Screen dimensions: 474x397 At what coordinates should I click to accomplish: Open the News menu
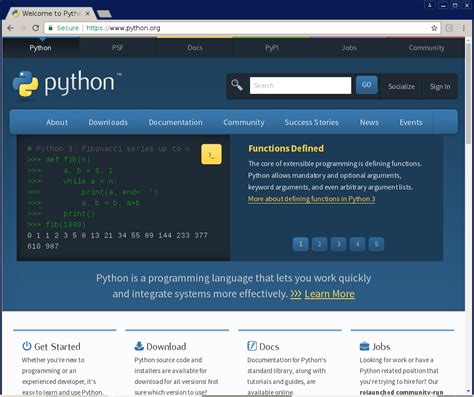(x=369, y=122)
